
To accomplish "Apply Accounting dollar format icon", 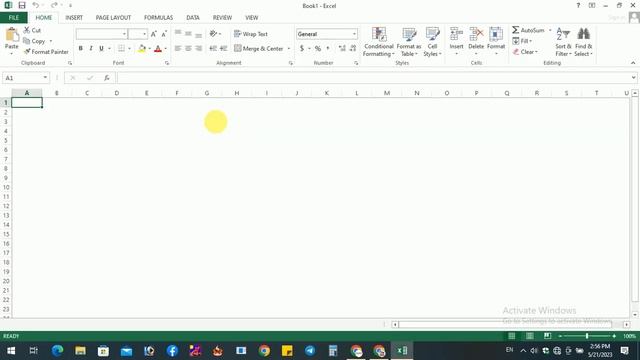I will click(x=302, y=49).
